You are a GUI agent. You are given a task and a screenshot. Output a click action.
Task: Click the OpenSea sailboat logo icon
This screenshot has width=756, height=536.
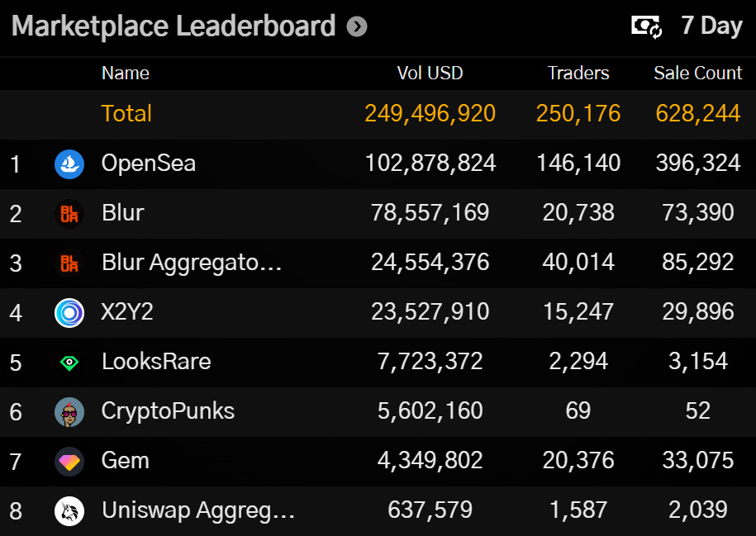[x=69, y=164]
